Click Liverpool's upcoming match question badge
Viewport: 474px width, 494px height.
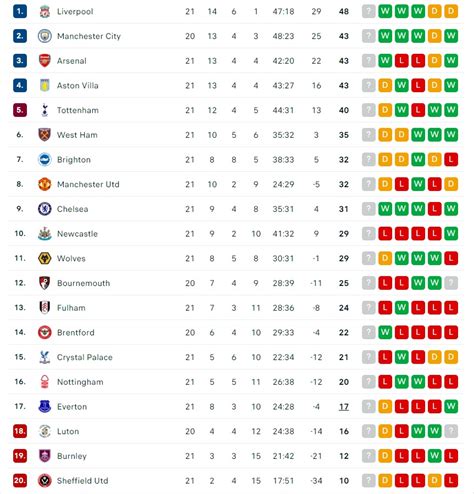pos(369,11)
